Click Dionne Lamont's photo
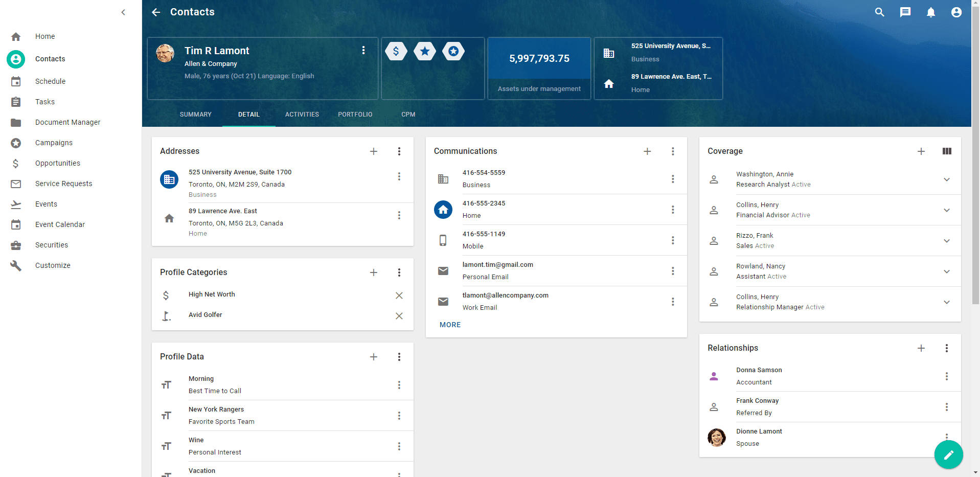The width and height of the screenshot is (980, 477). [x=717, y=438]
